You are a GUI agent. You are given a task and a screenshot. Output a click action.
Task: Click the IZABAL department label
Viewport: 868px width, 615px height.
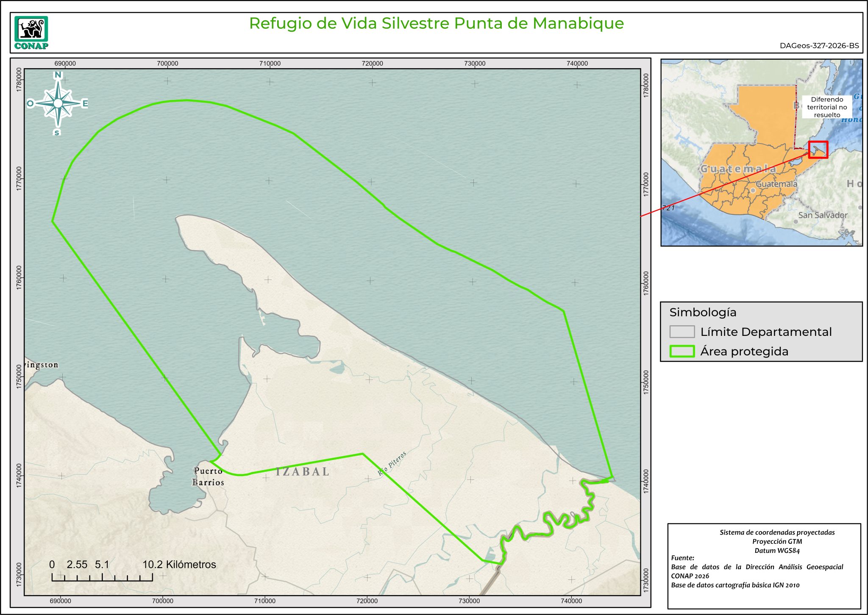pos(303,471)
